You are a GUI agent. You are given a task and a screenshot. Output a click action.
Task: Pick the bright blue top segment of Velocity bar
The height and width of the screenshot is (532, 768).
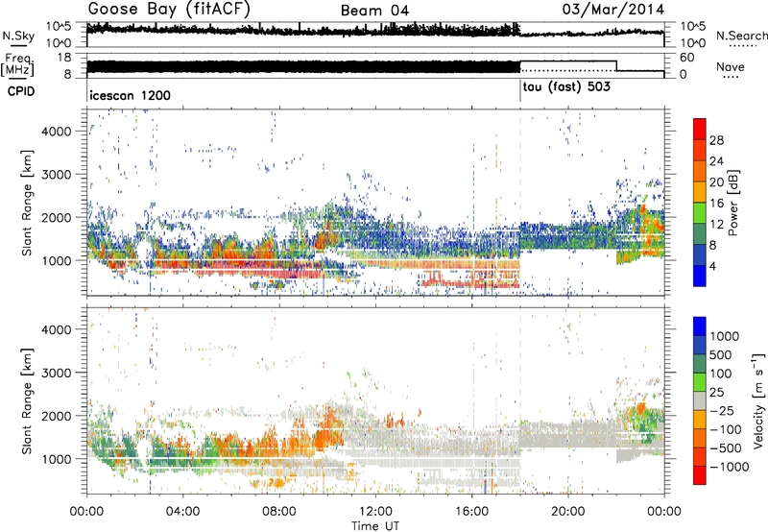(x=700, y=326)
